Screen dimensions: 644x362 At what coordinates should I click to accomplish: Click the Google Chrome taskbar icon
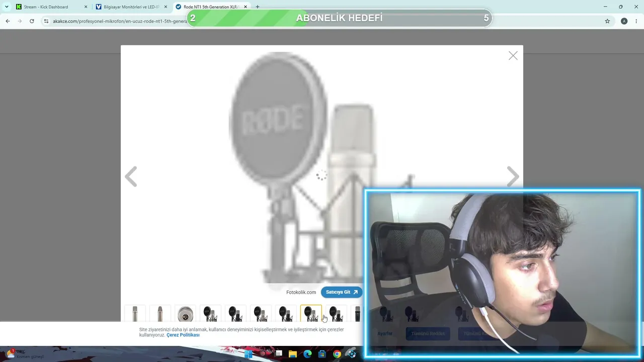[337, 354]
